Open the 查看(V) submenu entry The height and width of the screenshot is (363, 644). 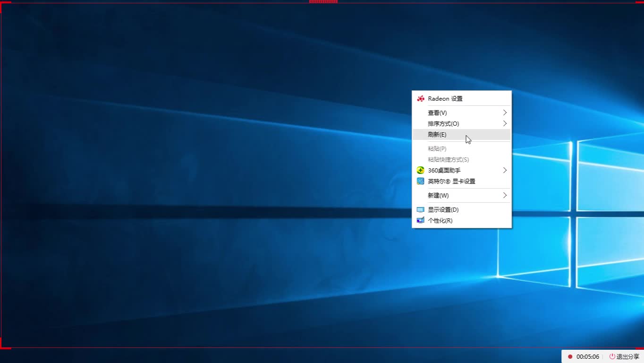pyautogui.click(x=461, y=113)
